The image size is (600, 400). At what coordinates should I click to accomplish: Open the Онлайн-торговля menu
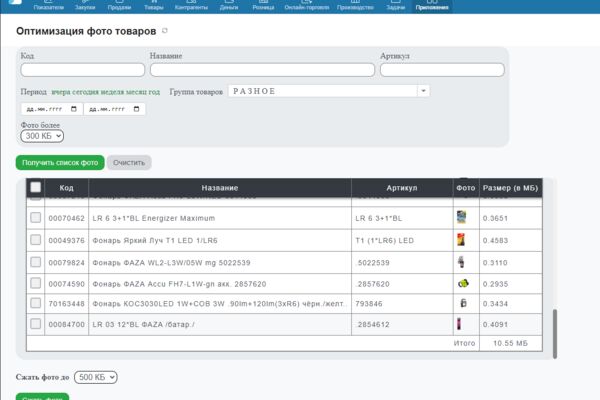[x=307, y=5]
